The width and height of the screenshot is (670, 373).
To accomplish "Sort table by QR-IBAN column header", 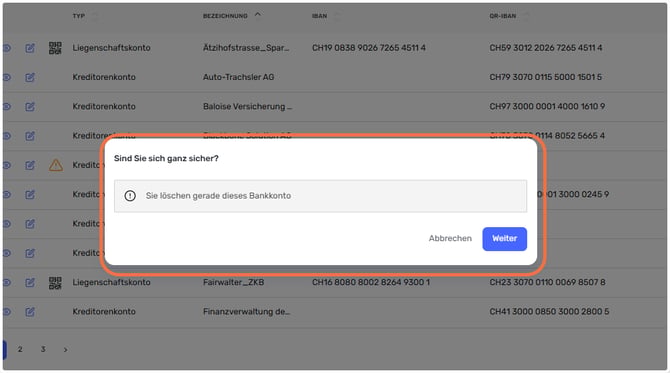I will pos(502,16).
